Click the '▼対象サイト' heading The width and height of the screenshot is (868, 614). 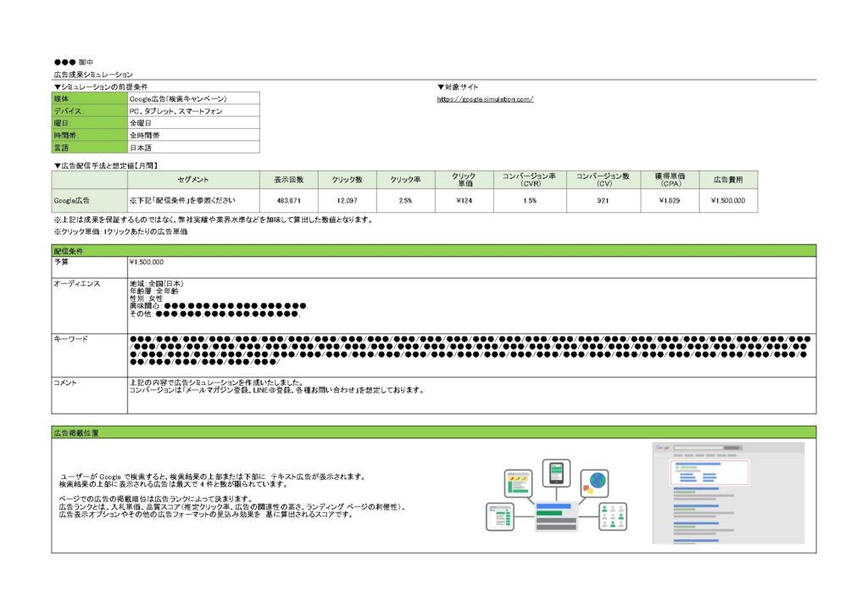pyautogui.click(x=457, y=87)
